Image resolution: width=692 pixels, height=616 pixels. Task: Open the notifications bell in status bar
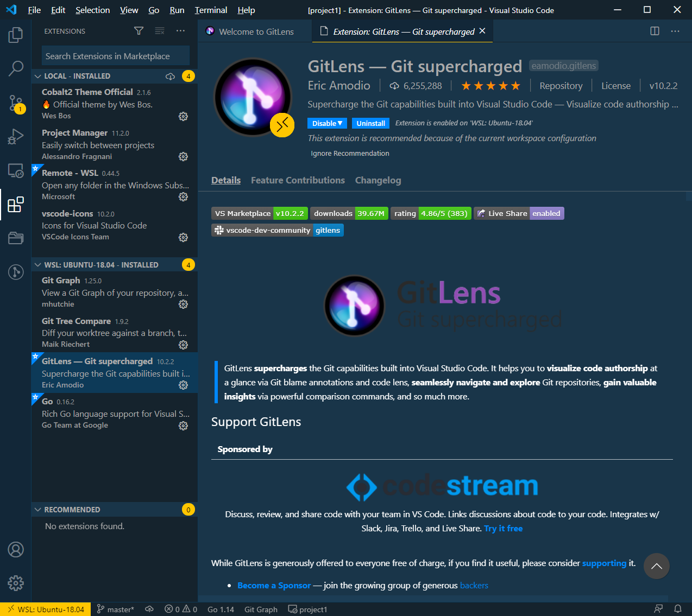pos(677,609)
